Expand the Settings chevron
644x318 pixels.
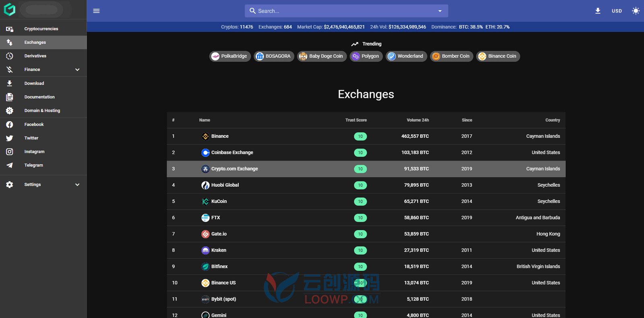[x=77, y=185]
